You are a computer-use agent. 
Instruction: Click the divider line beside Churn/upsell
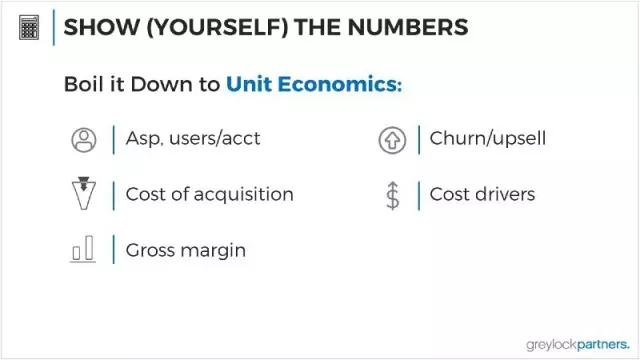(419, 140)
